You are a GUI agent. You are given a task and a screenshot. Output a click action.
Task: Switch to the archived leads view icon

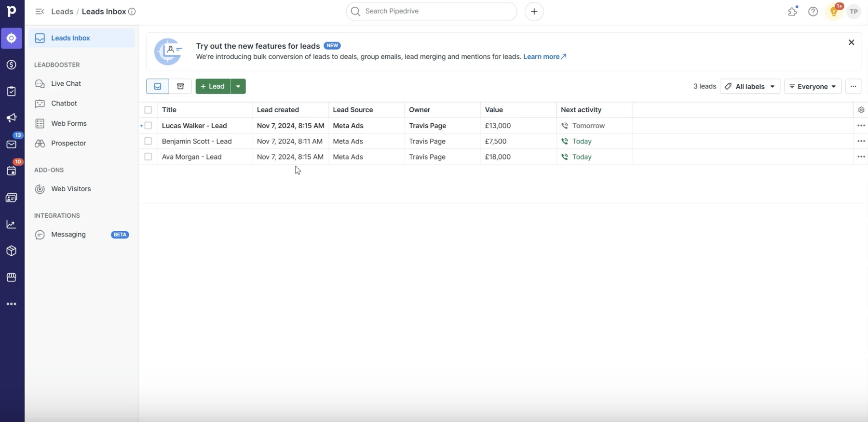pyautogui.click(x=180, y=86)
